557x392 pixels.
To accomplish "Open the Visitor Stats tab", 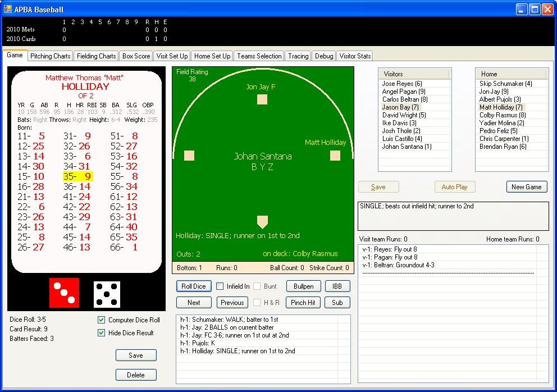I will (354, 56).
